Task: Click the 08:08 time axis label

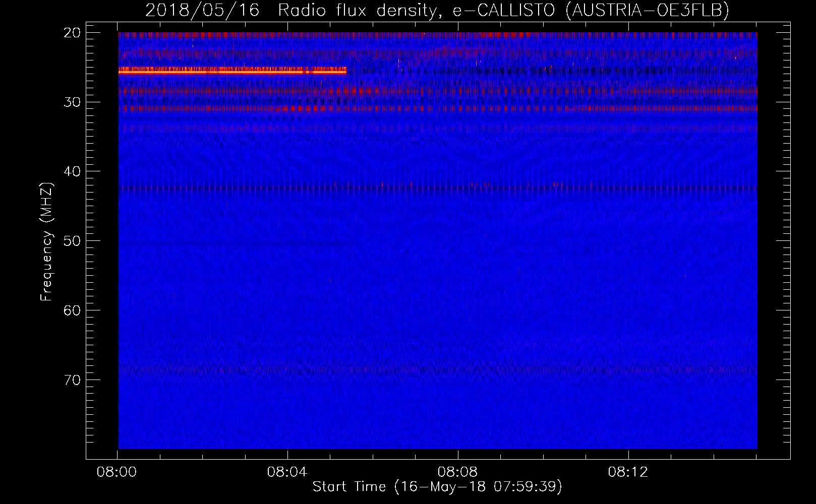Action: pos(458,472)
